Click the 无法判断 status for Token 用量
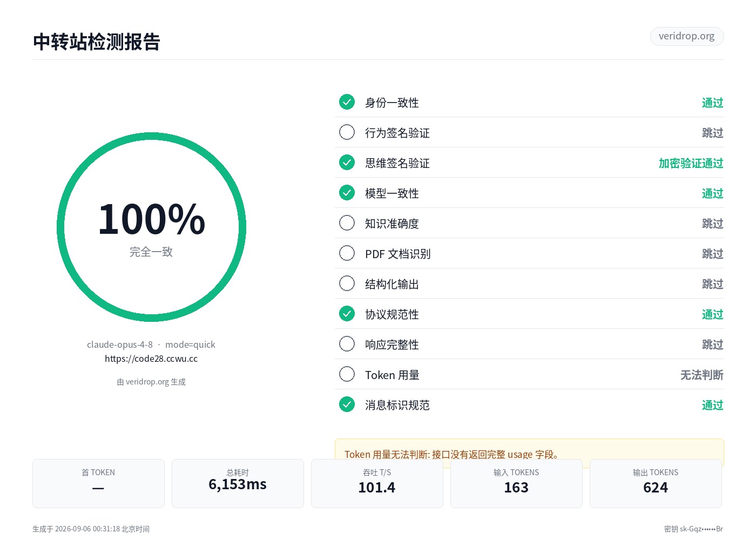The height and width of the screenshot is (540, 756). 702,375
